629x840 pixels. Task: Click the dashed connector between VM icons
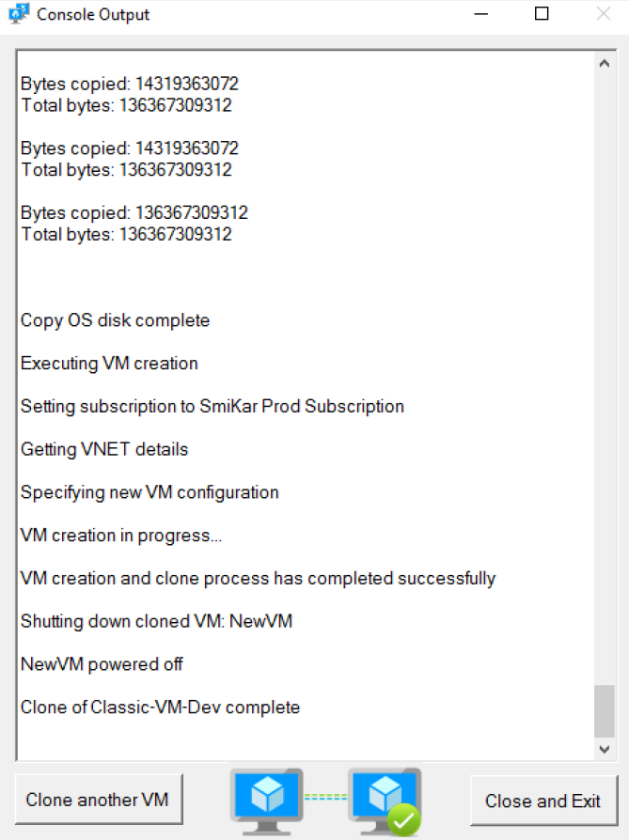(x=325, y=797)
